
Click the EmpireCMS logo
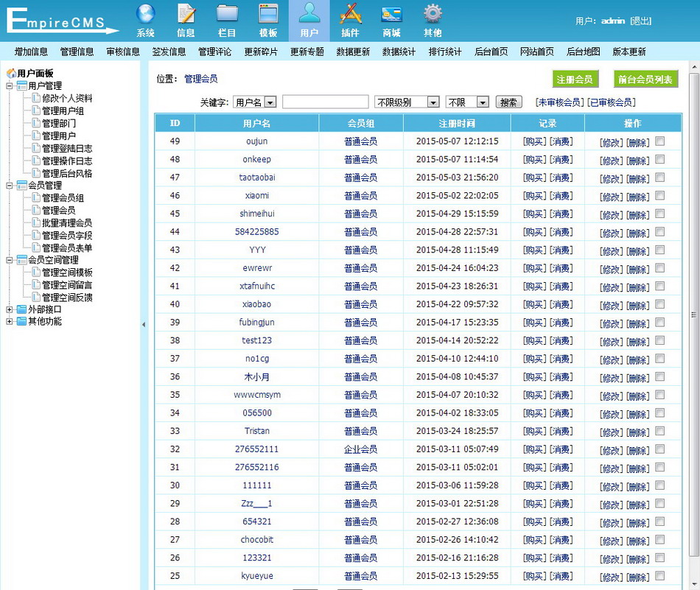click(x=62, y=21)
